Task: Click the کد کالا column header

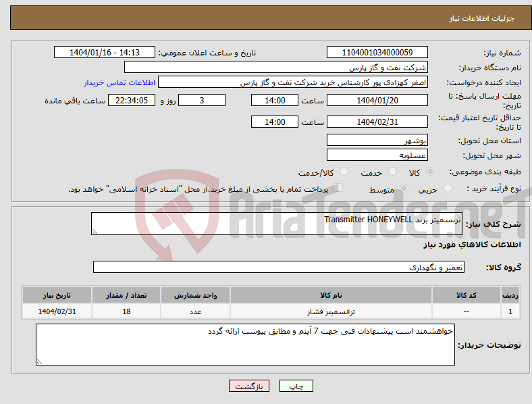Action: coord(467,295)
